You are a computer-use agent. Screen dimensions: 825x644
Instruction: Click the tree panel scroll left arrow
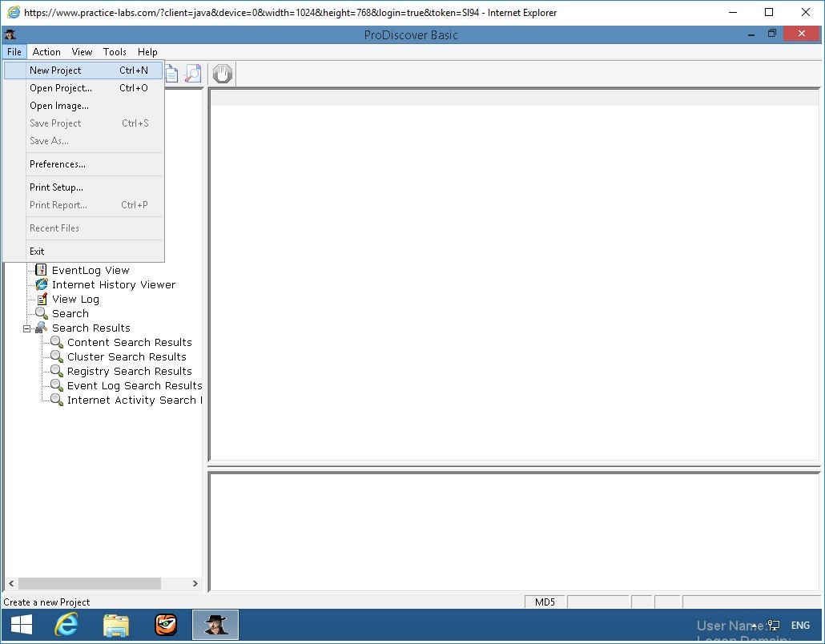11,583
